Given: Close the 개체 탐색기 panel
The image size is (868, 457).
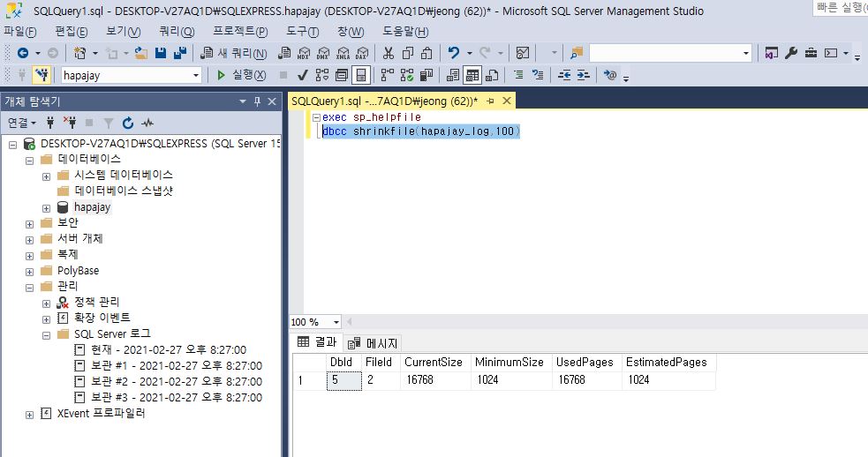Looking at the screenshot, I should 272,101.
